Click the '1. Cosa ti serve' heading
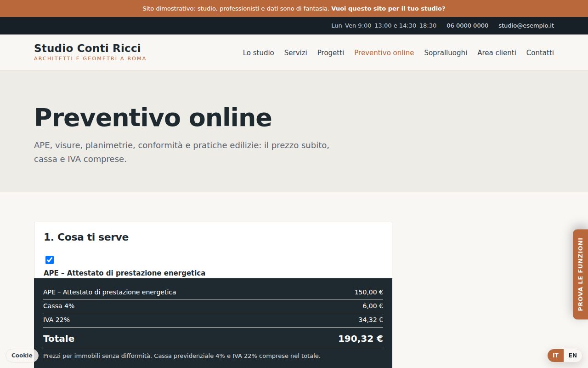This screenshot has height=368, width=588. click(x=86, y=237)
